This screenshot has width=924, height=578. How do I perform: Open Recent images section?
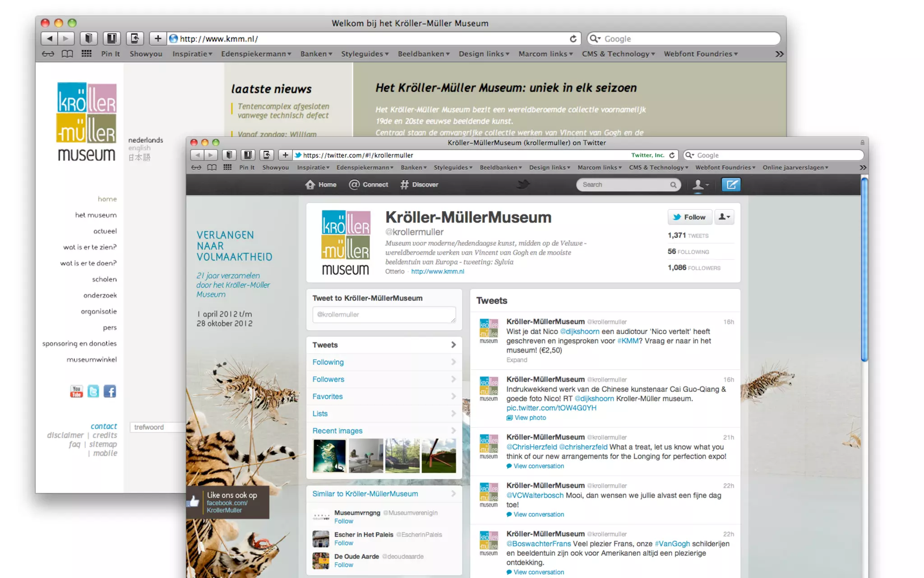384,431
